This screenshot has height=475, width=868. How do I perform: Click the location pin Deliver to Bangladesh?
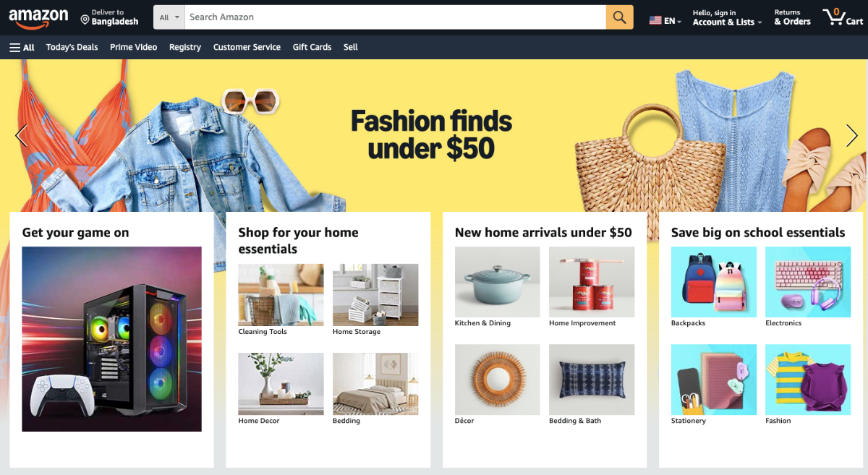pos(109,17)
